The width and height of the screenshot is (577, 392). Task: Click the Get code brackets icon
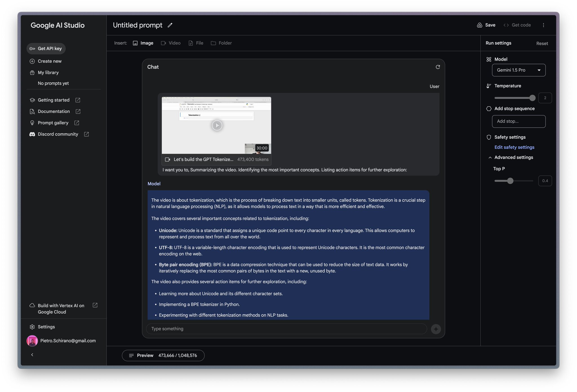coord(506,25)
